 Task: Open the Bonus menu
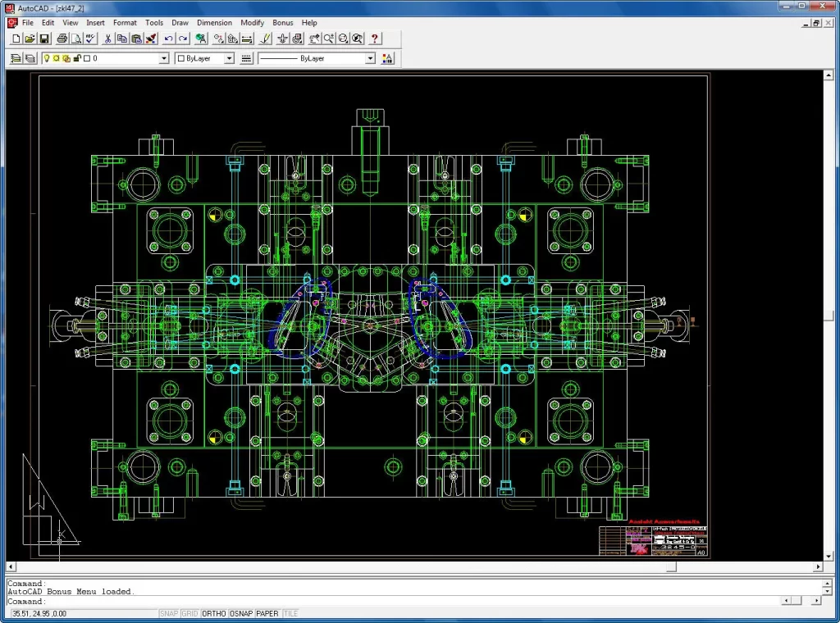282,22
